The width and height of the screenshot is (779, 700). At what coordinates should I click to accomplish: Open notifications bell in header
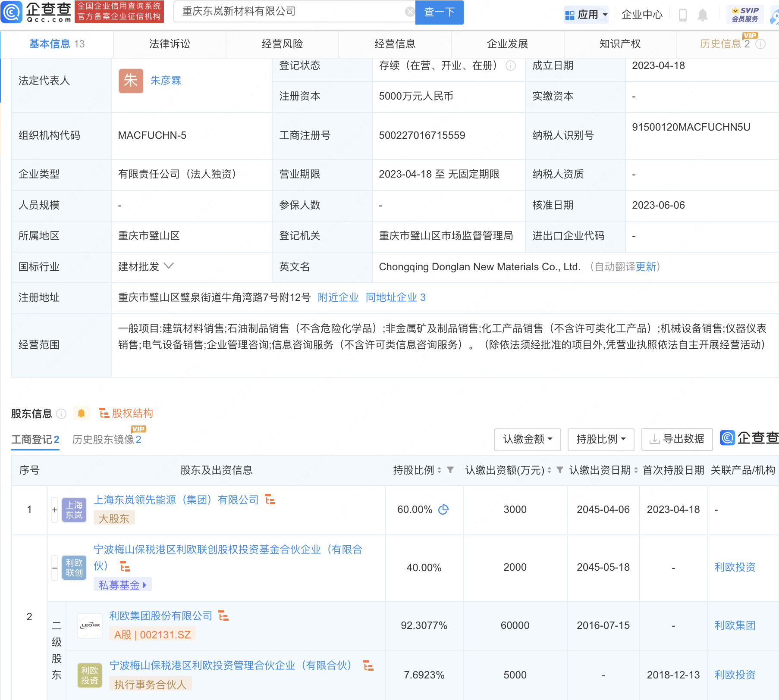[703, 15]
